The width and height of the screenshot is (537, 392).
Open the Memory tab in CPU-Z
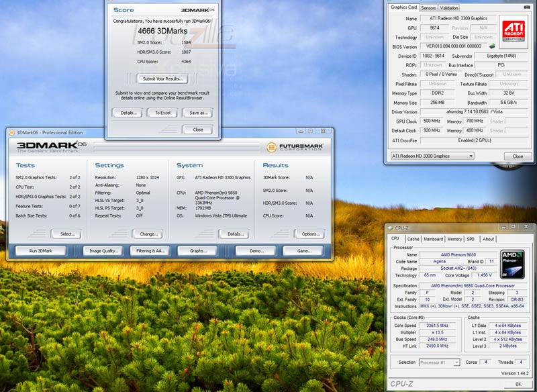[x=454, y=239]
